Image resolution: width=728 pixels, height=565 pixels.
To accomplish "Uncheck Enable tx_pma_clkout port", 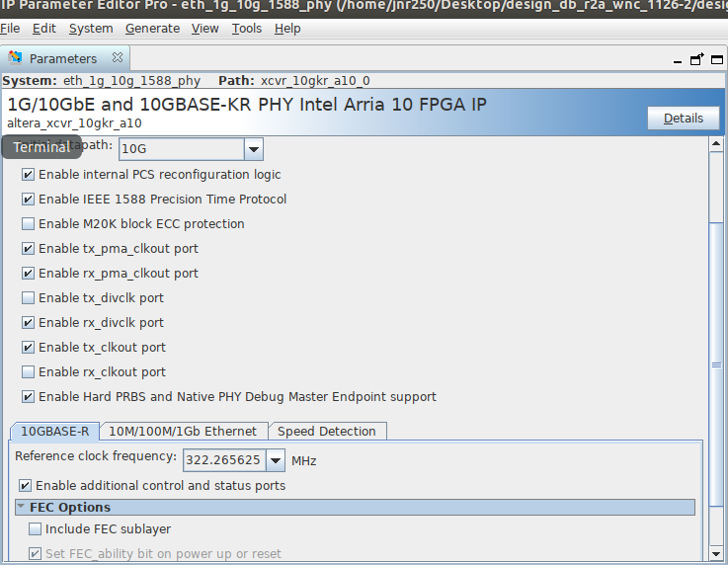I will tap(28, 248).
